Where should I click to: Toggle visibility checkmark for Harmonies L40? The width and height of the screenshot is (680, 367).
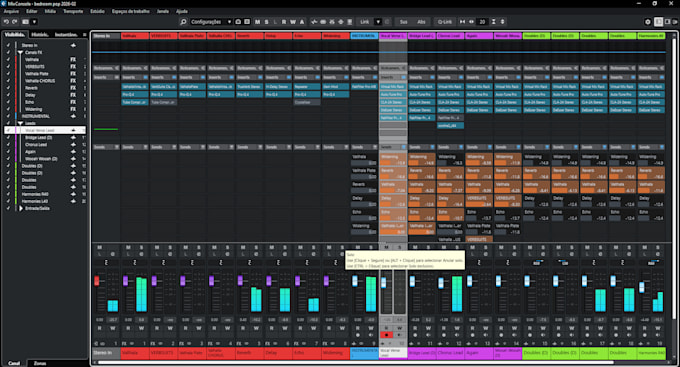[x=8, y=201]
